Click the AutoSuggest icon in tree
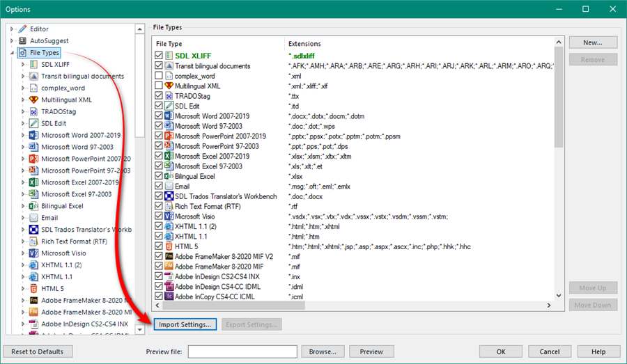Viewport: 627px width, 364px height. click(23, 41)
